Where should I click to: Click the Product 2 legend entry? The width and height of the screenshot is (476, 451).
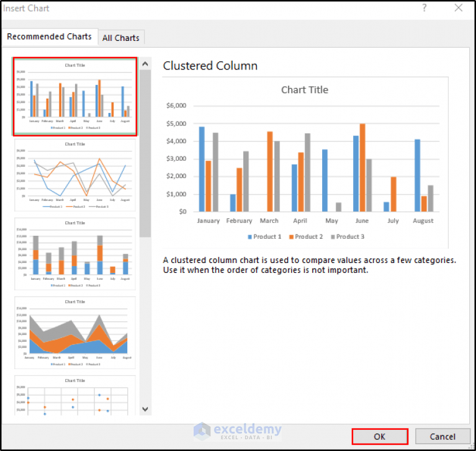click(306, 237)
